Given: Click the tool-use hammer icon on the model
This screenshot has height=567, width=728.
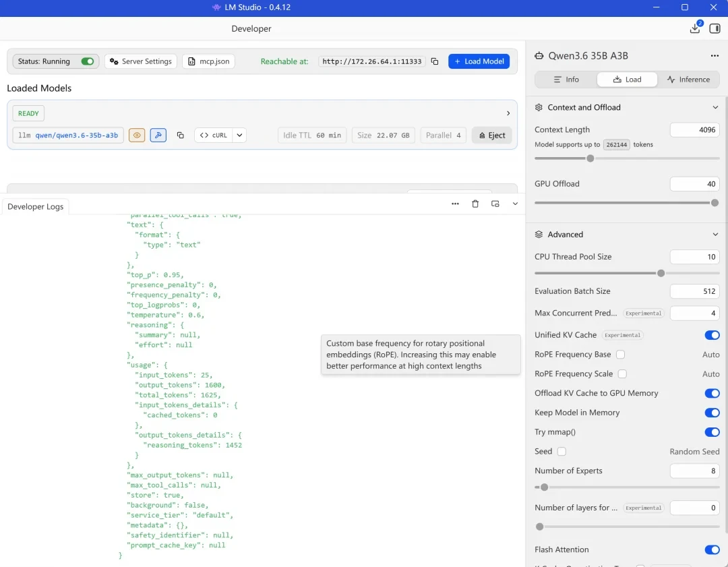Looking at the screenshot, I should tap(158, 135).
